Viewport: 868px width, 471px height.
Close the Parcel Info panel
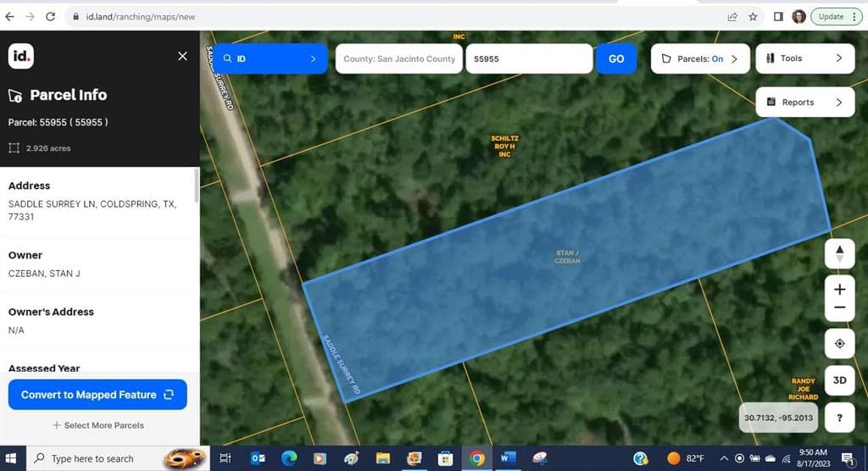click(x=182, y=56)
